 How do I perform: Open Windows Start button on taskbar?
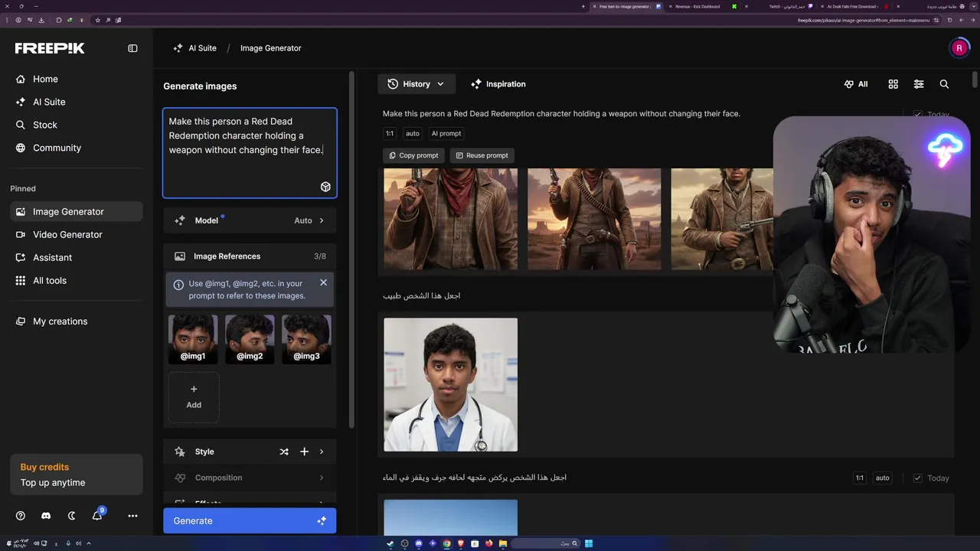click(x=589, y=543)
